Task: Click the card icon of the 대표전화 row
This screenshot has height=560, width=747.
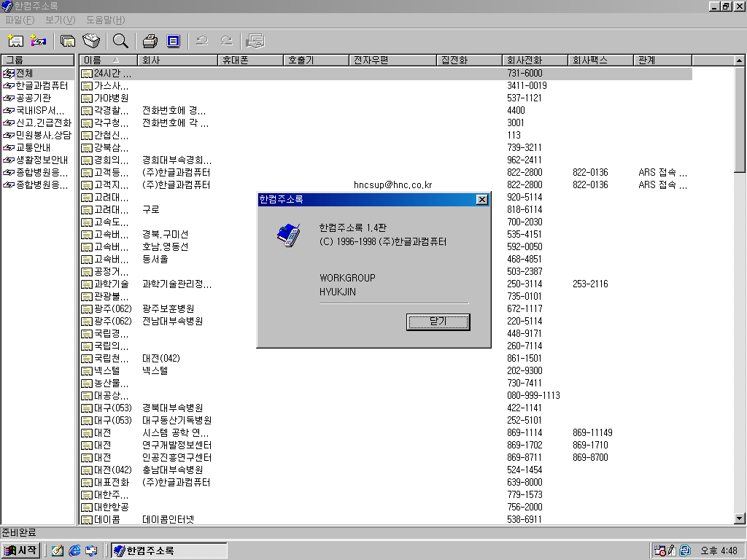Action: point(87,483)
